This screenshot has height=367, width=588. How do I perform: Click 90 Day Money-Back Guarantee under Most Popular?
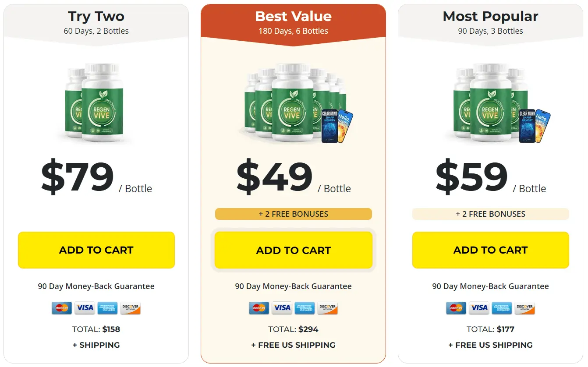tap(491, 286)
